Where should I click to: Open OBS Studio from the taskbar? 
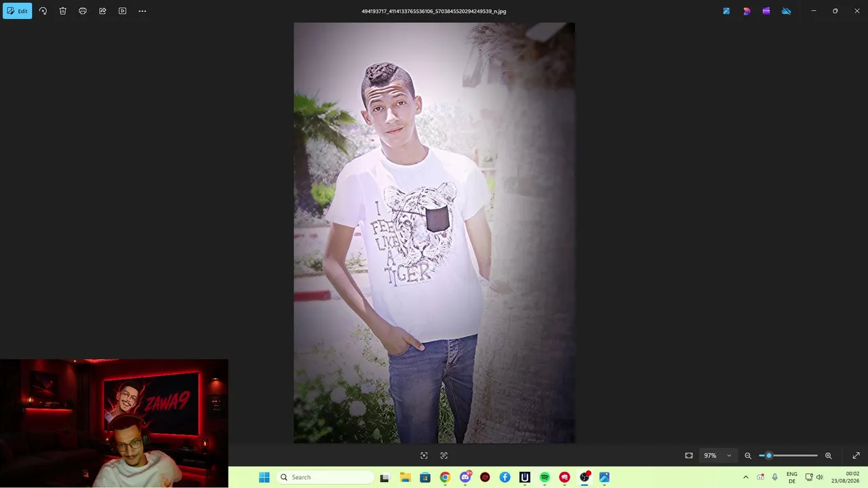585,477
